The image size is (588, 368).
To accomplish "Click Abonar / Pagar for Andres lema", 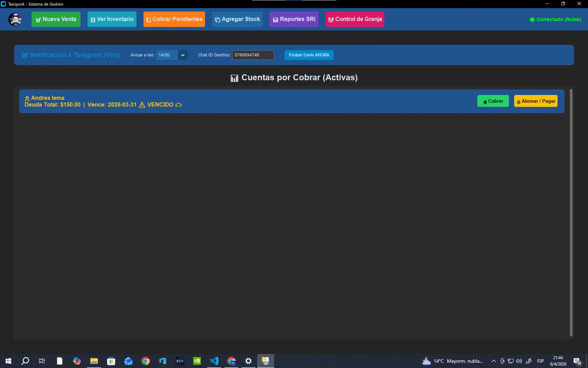I will pyautogui.click(x=535, y=101).
